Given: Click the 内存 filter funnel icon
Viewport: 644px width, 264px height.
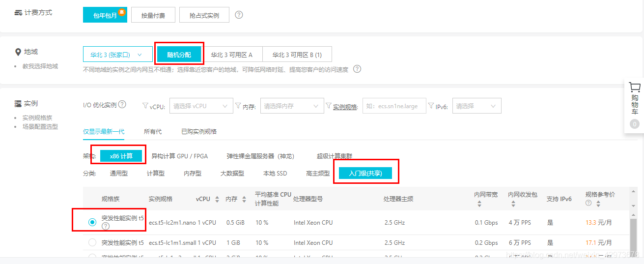Looking at the screenshot, I should [238, 105].
